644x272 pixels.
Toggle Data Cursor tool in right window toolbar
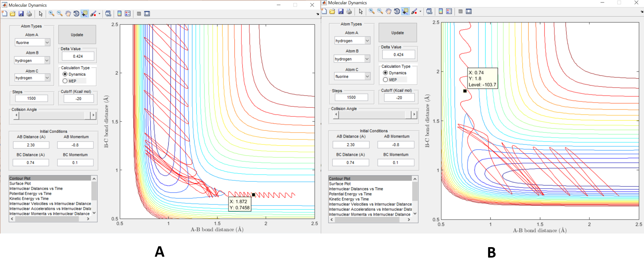405,11
